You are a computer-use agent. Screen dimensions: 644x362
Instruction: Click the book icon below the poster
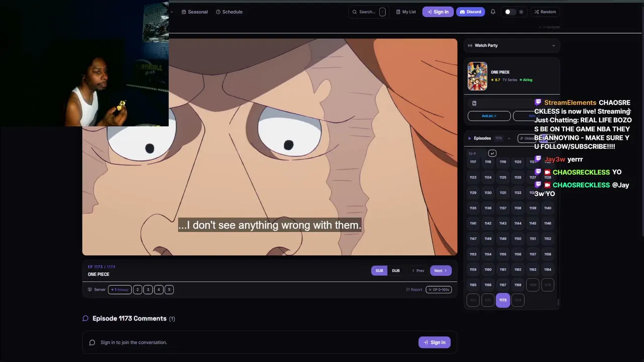(x=474, y=103)
